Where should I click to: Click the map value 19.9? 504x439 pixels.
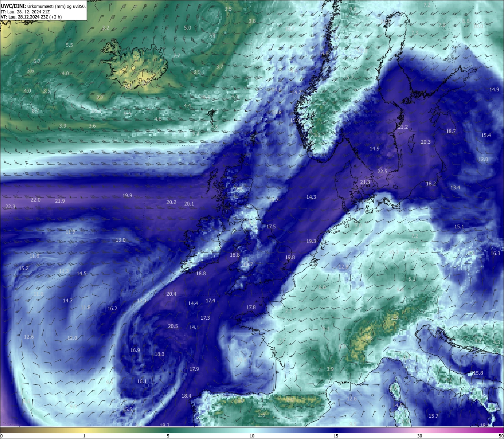pos(127,196)
